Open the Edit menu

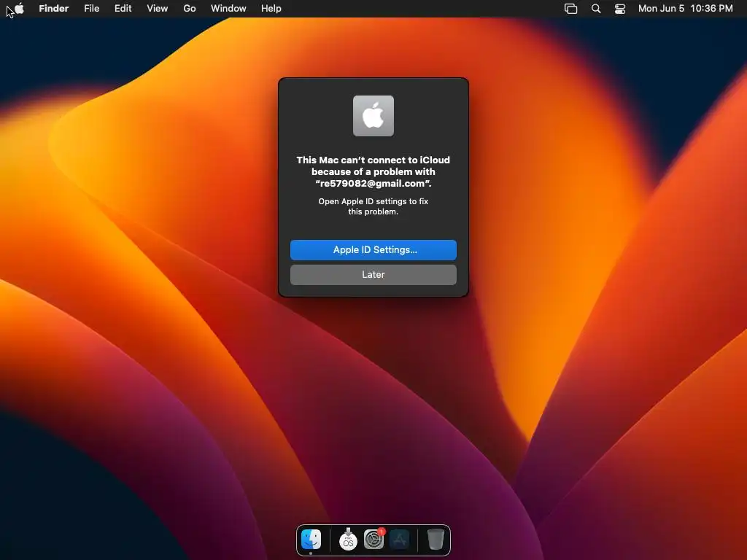[x=123, y=9]
